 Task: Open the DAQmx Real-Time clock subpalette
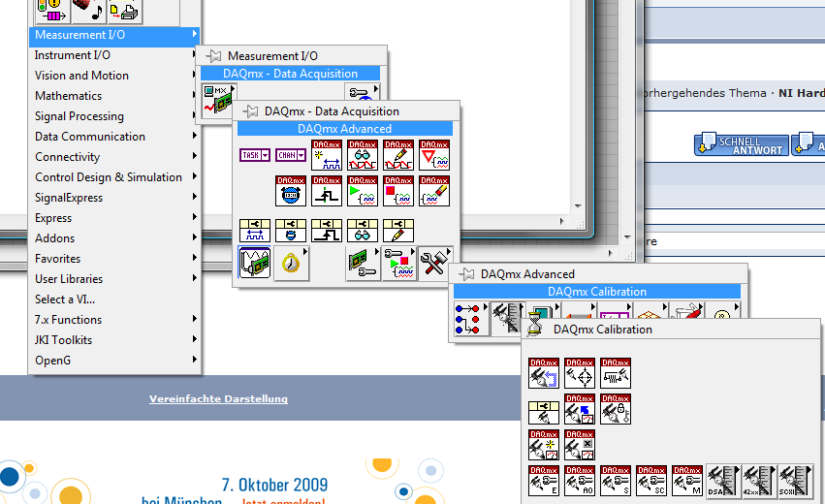click(x=291, y=262)
